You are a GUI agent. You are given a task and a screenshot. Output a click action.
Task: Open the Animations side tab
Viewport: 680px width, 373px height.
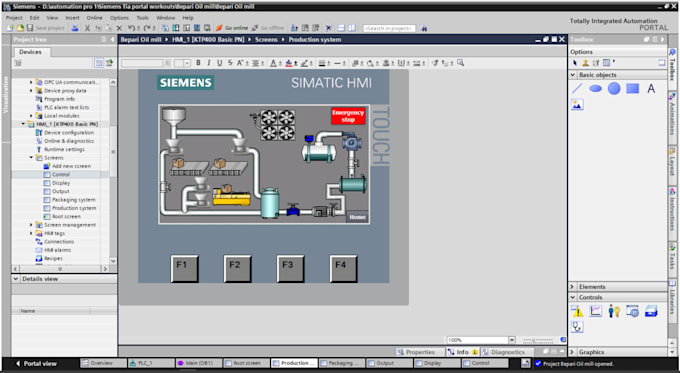[x=673, y=115]
